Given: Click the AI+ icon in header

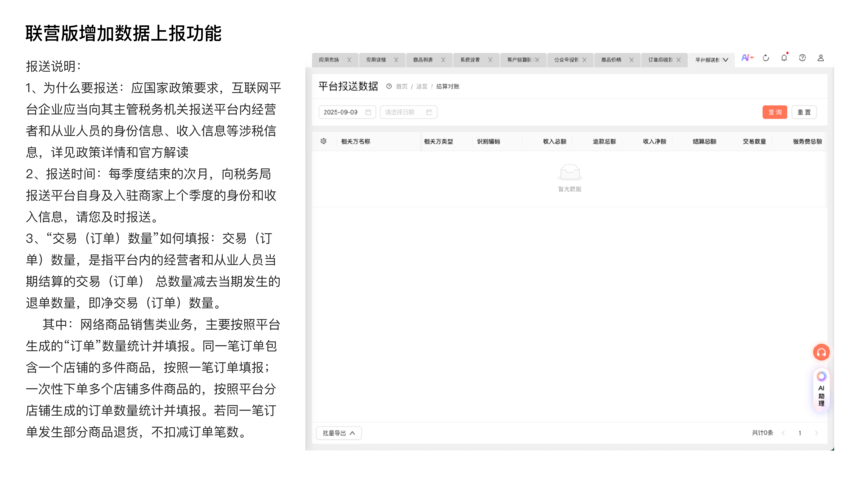Looking at the screenshot, I should [747, 59].
